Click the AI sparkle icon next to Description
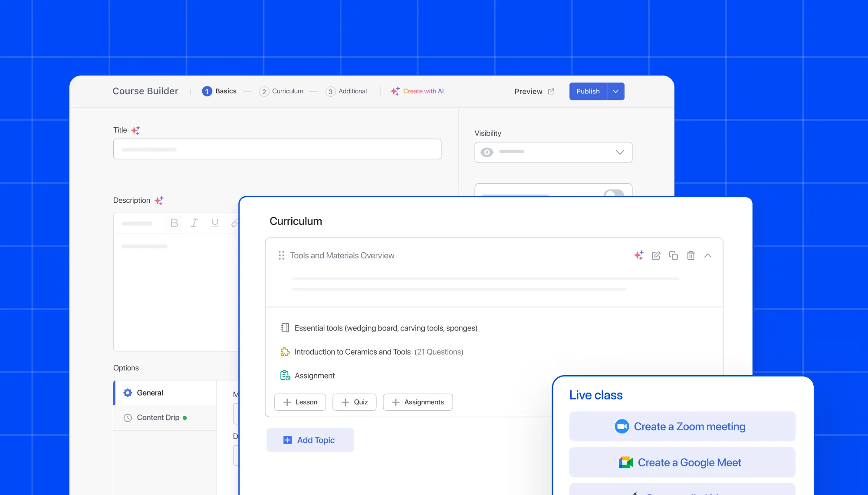 [x=159, y=200]
